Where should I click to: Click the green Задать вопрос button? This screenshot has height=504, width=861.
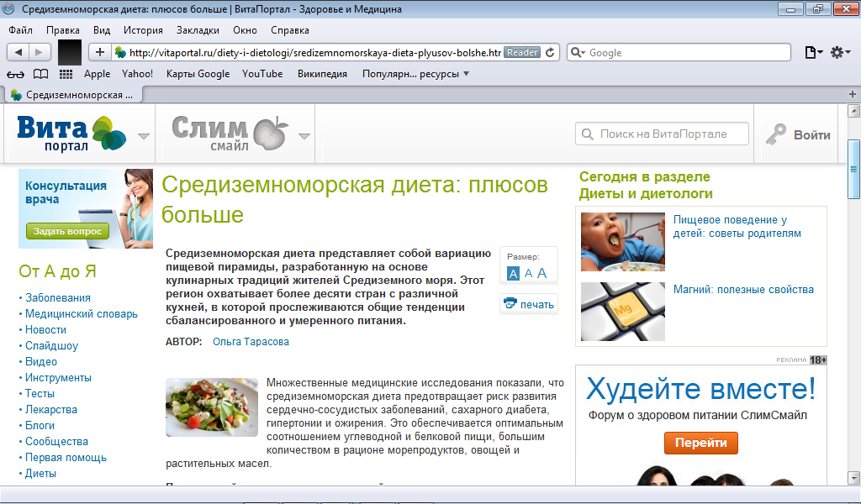tap(67, 232)
